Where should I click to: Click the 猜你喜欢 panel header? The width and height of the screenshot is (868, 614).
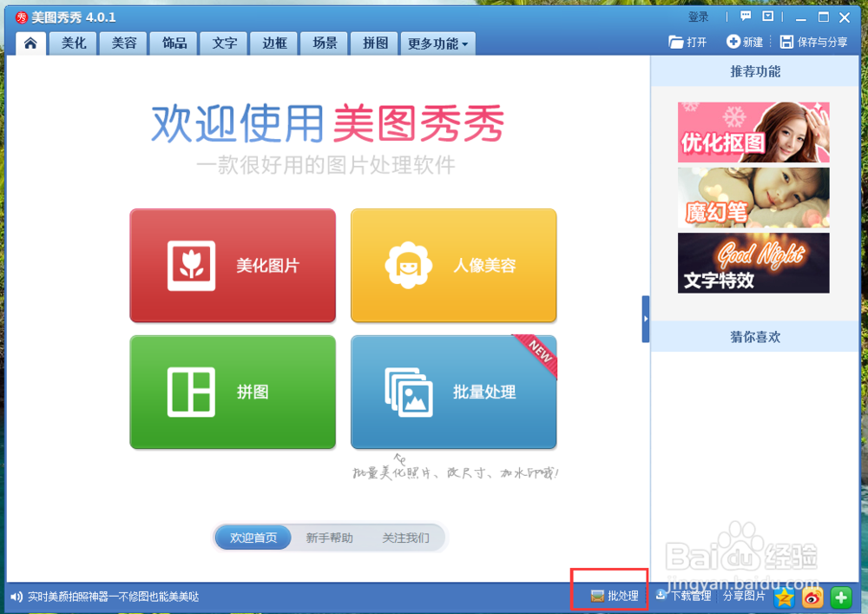(755, 337)
